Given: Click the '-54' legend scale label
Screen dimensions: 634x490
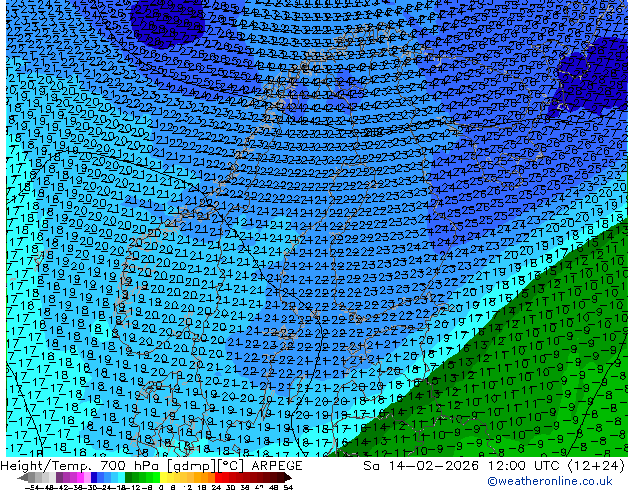Looking at the screenshot, I should point(32,487).
